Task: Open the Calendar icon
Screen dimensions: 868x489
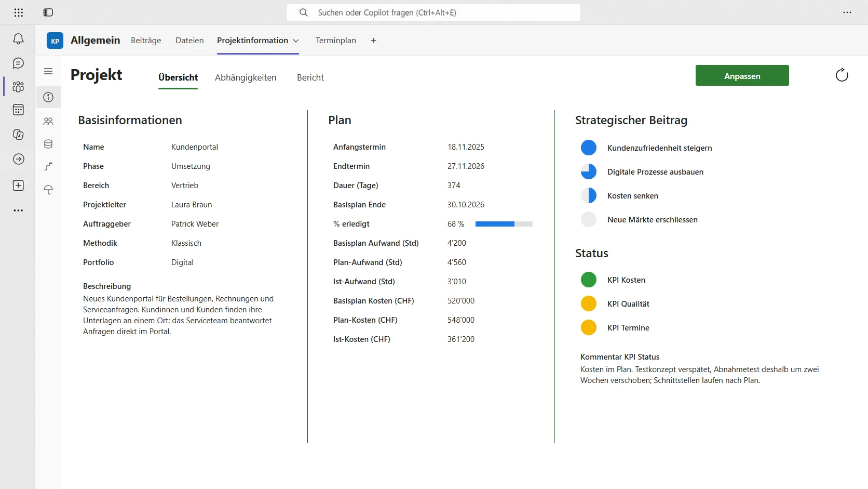Action: tap(18, 110)
